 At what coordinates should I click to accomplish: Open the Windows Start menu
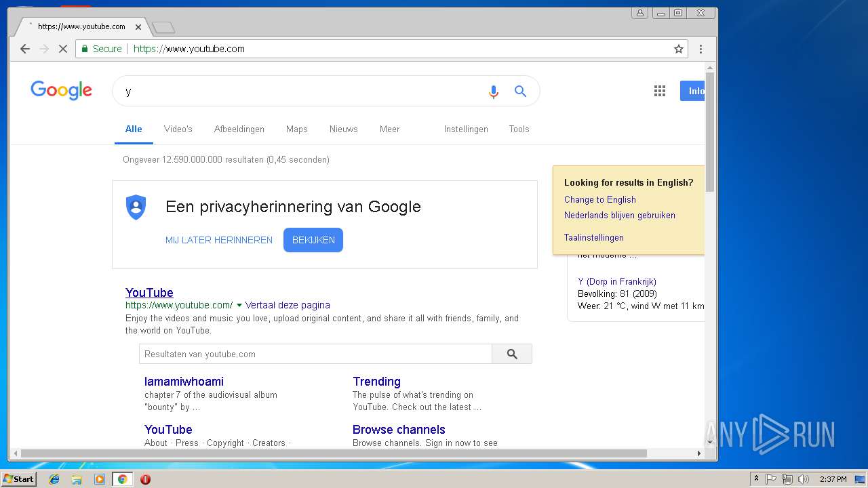point(18,479)
